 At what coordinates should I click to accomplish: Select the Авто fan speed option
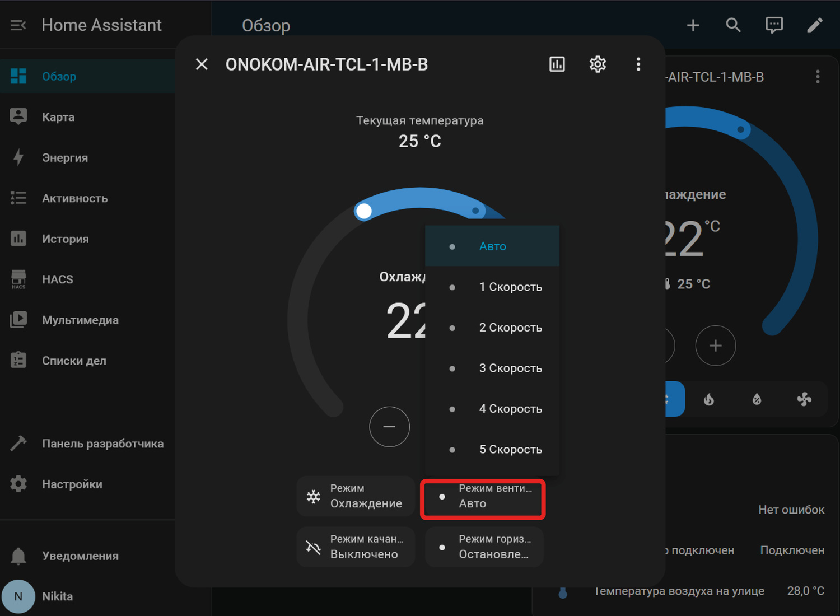click(492, 246)
